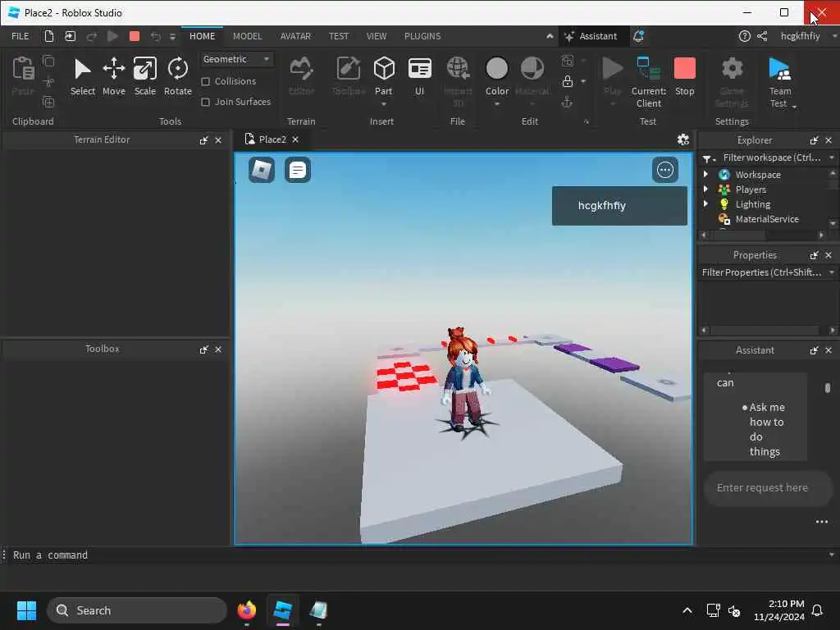Expand the Lighting tree node
The height and width of the screenshot is (630, 840).
tap(705, 203)
